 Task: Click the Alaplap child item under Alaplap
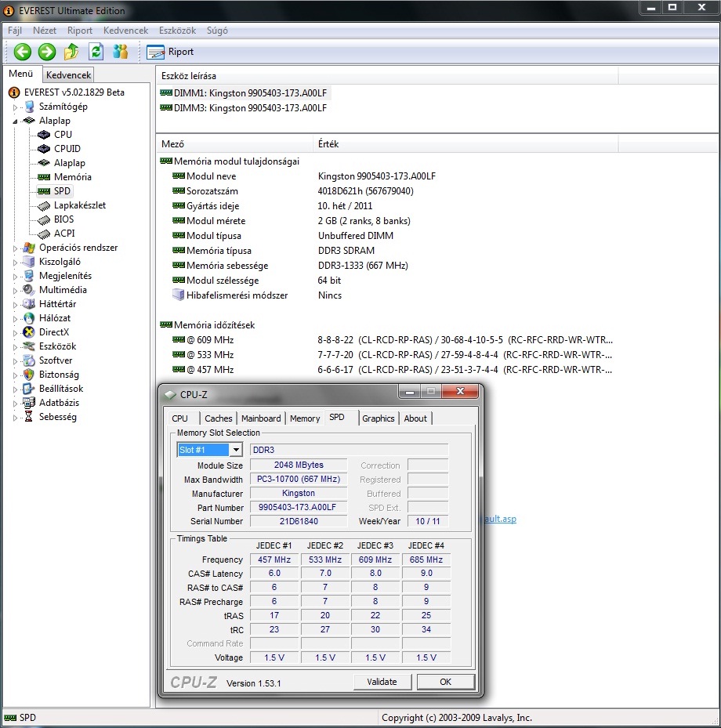point(69,163)
